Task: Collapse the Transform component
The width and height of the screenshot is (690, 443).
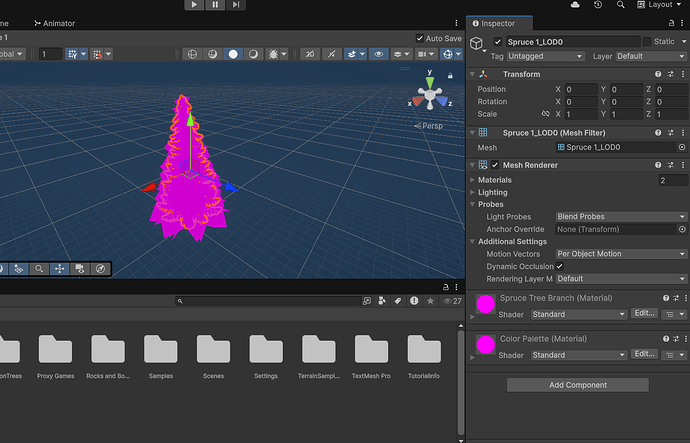Action: (x=473, y=74)
